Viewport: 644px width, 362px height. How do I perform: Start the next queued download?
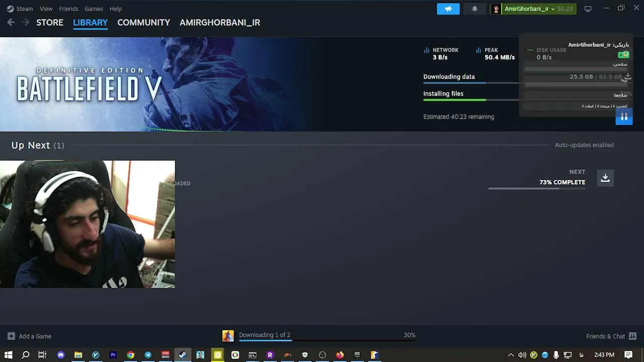605,178
